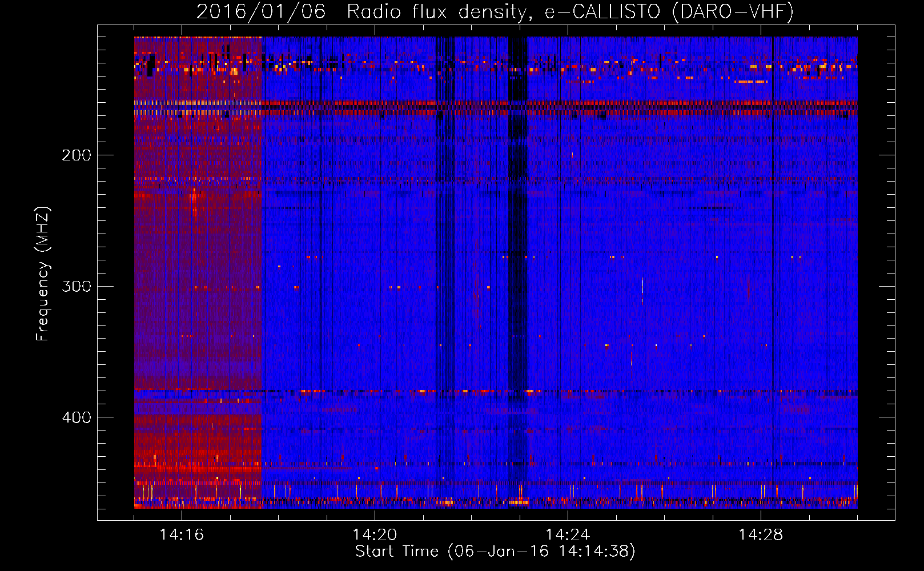This screenshot has width=924, height=571.
Task: Click the 14:28 time tick label
Action: point(761,534)
